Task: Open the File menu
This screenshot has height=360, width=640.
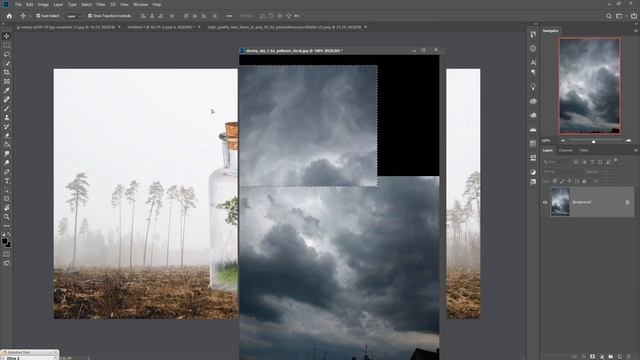Action: pos(18,4)
